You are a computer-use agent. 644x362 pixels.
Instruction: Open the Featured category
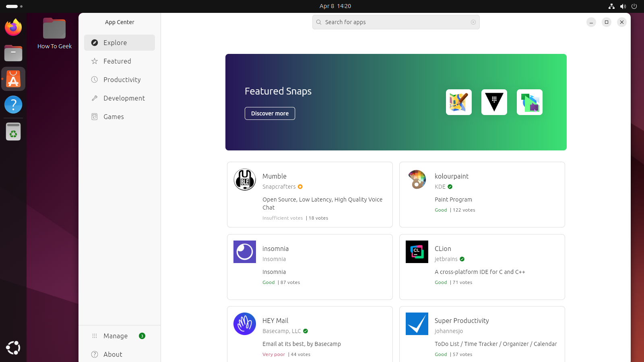coord(120,61)
